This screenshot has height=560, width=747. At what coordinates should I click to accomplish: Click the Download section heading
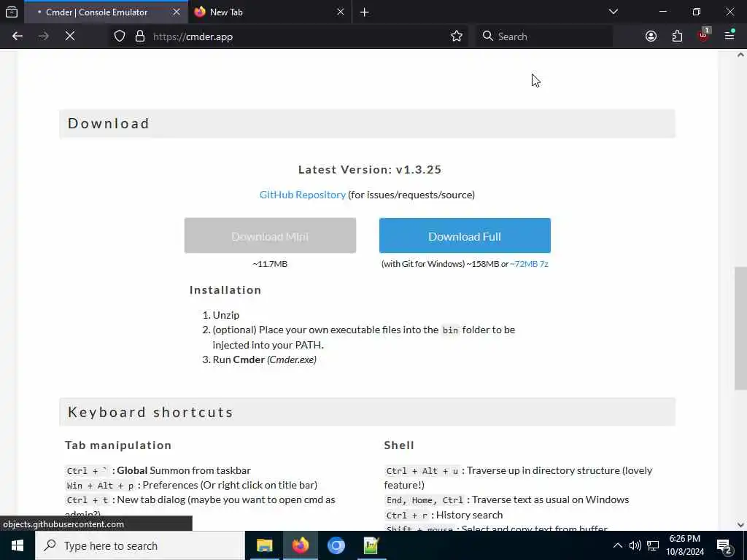109,123
